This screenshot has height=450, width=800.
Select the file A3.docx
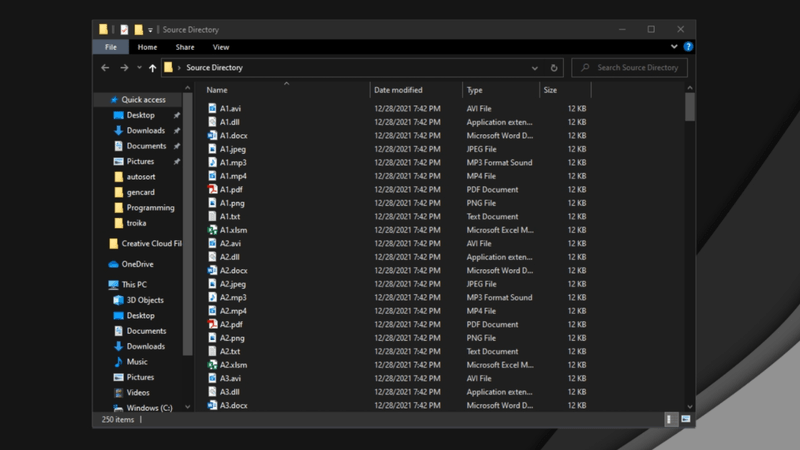pos(234,405)
